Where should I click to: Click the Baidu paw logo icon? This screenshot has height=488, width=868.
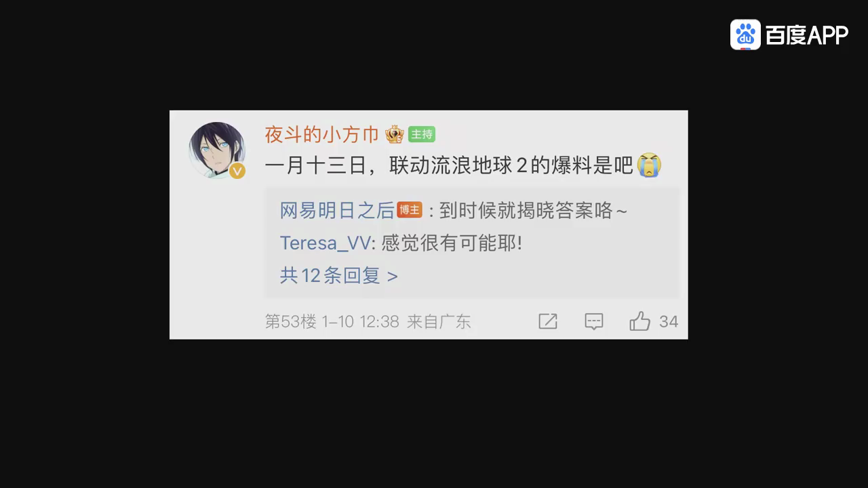coord(745,35)
